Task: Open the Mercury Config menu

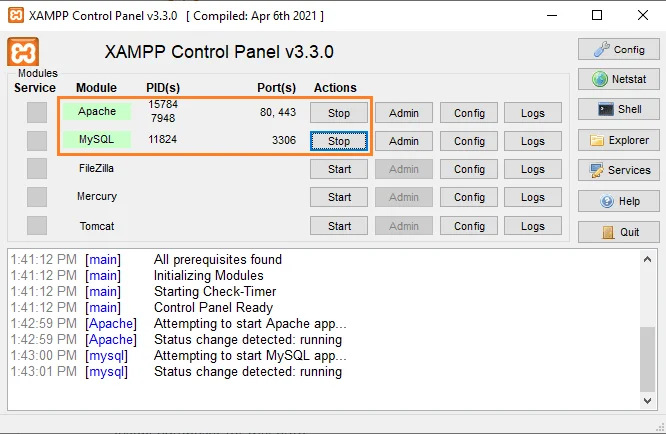Action: (469, 197)
